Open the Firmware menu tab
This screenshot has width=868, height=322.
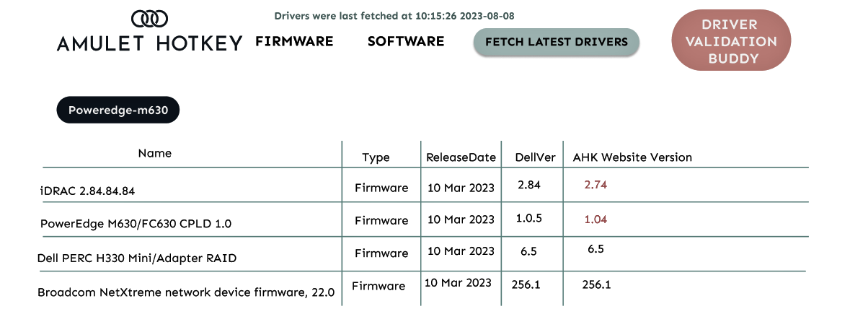(294, 41)
